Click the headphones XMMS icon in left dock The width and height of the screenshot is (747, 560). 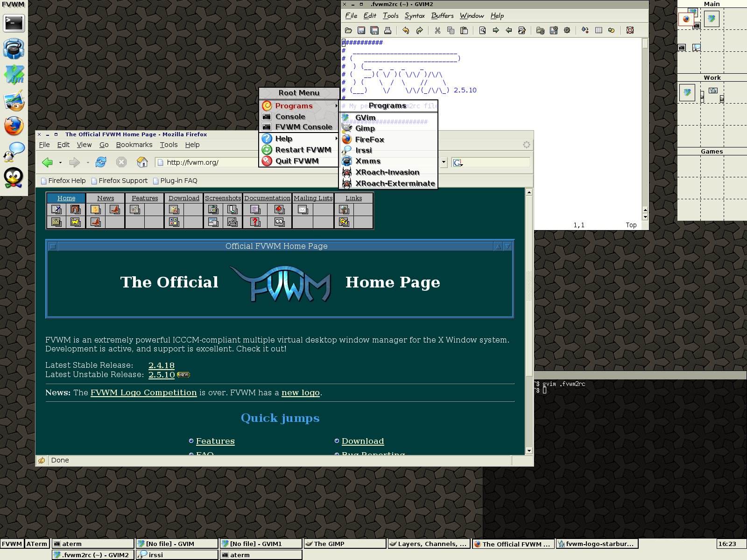tap(14, 49)
